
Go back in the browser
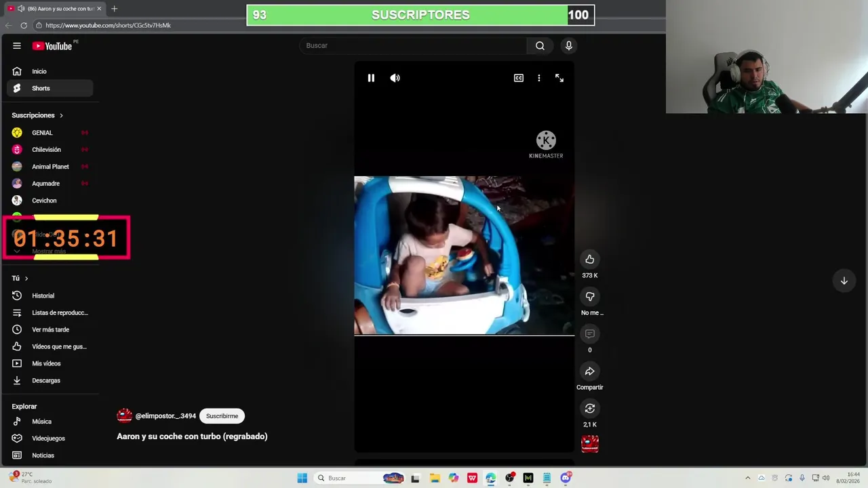click(9, 25)
